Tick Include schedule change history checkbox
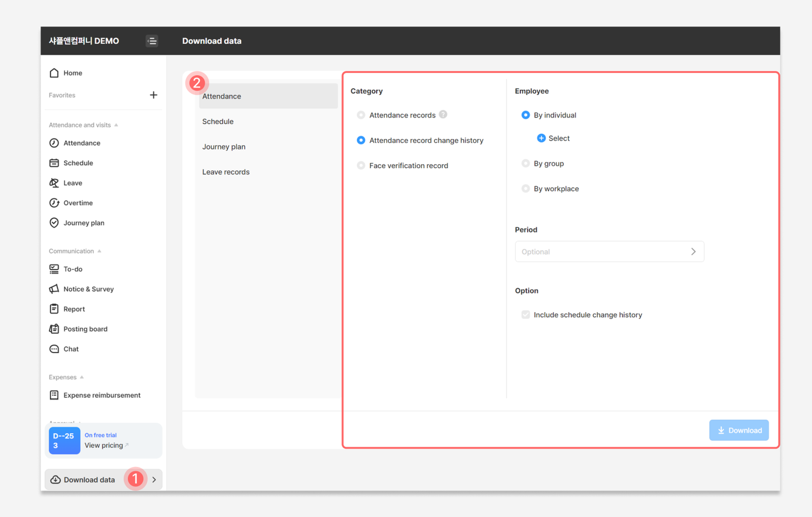 (525, 315)
